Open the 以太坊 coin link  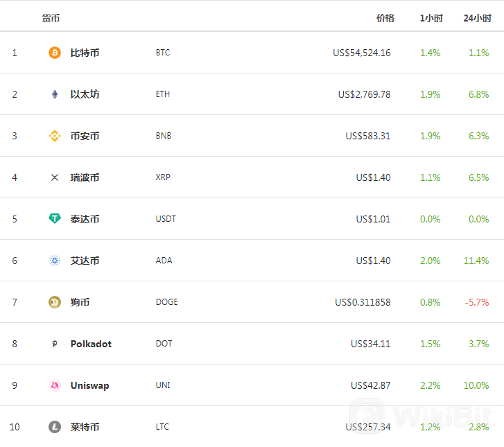click(x=85, y=94)
